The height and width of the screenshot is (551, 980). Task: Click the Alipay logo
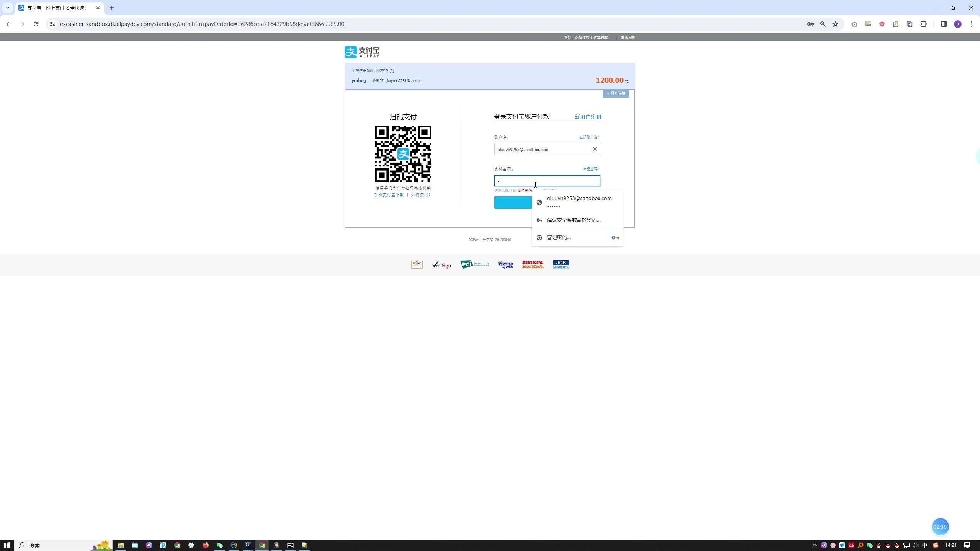(x=362, y=52)
